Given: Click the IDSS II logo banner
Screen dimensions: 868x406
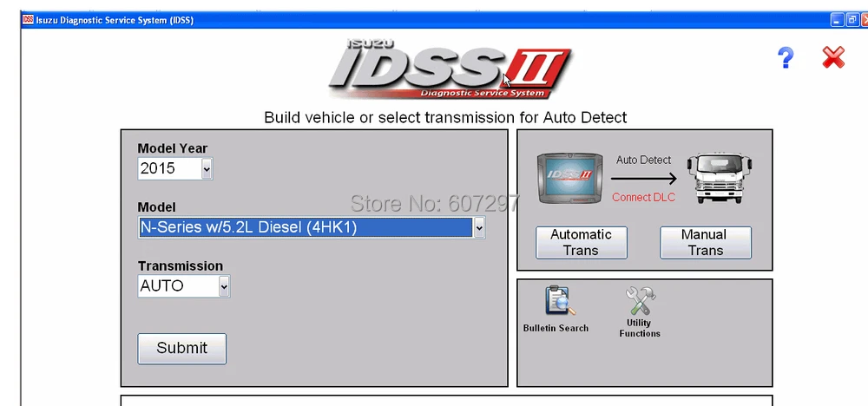Looking at the screenshot, I should click(x=450, y=69).
